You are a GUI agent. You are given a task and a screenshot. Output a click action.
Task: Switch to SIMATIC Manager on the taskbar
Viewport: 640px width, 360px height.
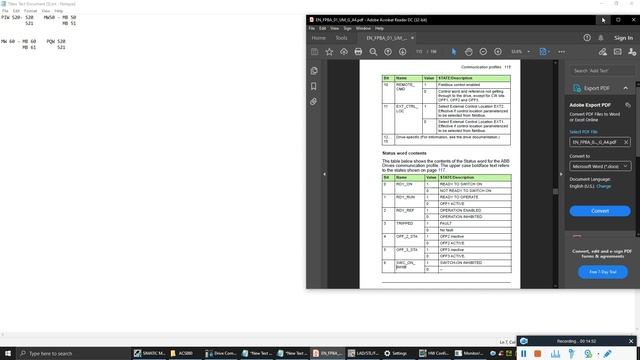(149, 353)
